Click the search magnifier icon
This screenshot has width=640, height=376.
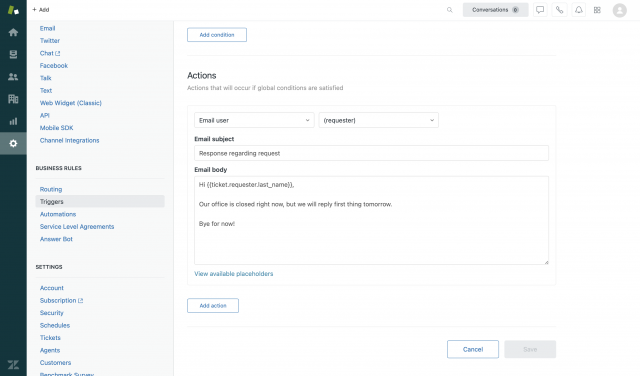(449, 10)
